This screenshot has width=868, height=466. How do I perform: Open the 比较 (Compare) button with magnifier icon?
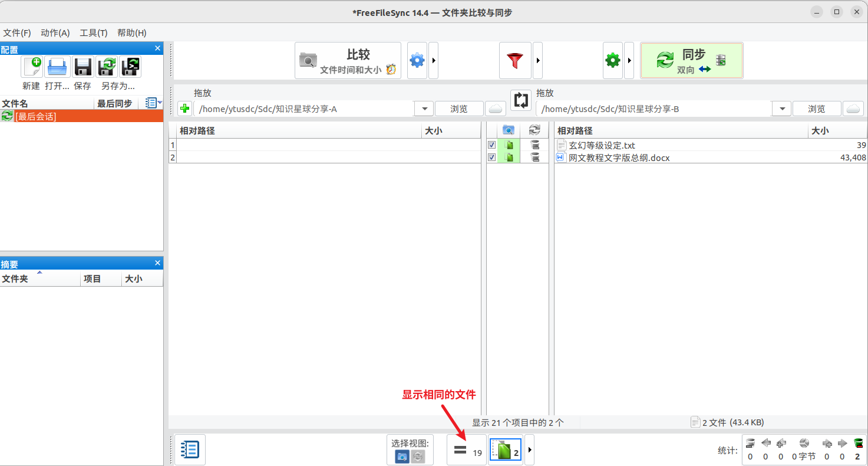point(347,60)
